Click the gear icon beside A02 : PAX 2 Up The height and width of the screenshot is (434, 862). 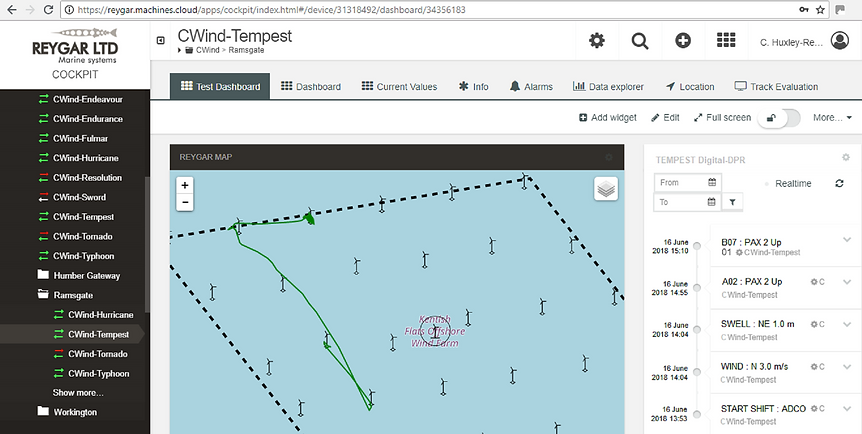pos(814,282)
